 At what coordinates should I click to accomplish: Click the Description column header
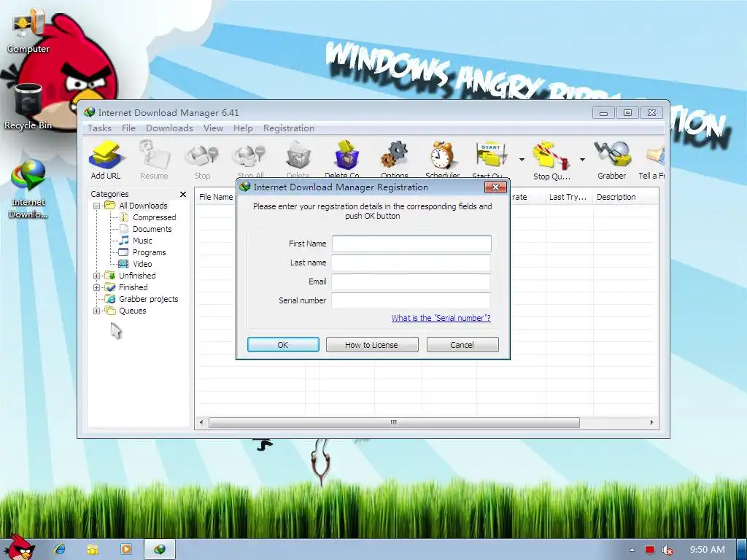(625, 197)
